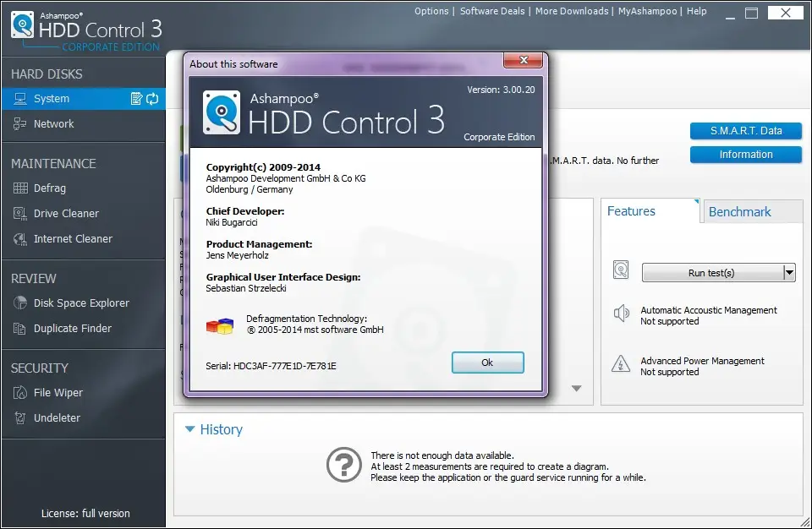Expand the down arrow below the drive panel
The width and height of the screenshot is (812, 529).
point(576,388)
